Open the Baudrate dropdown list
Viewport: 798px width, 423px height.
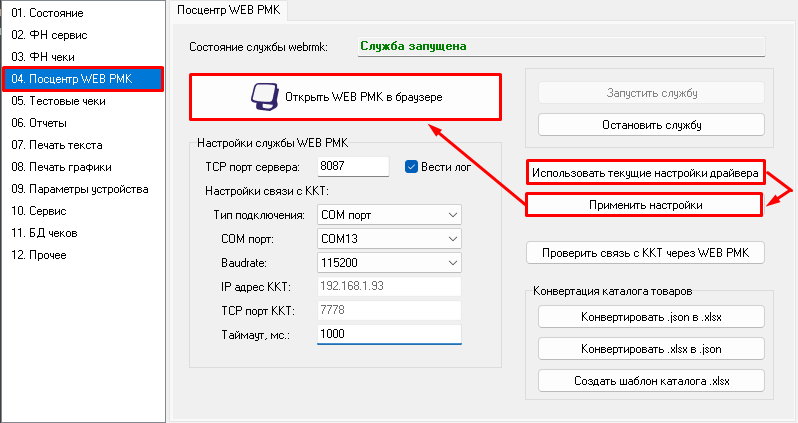pos(389,263)
